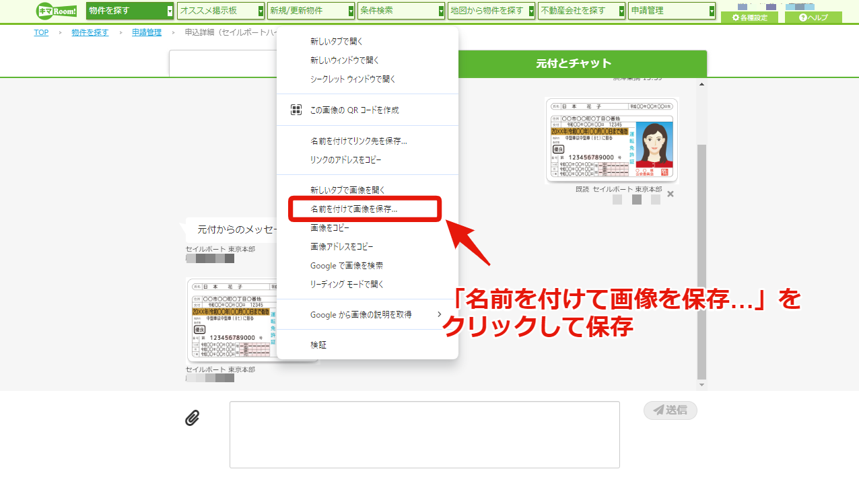The width and height of the screenshot is (859, 504).
Task: Click the 既読 セイルボート 東京本部 label
Action: pyautogui.click(x=619, y=190)
